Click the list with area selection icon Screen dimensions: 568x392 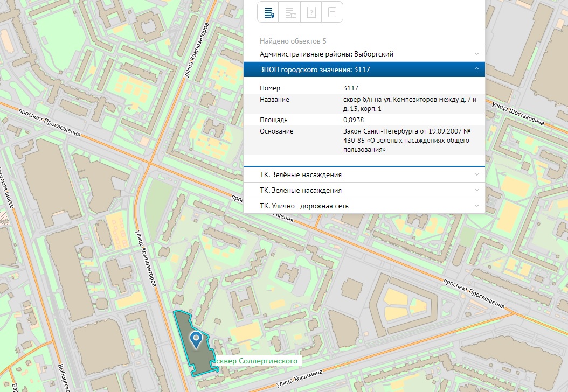(x=289, y=12)
